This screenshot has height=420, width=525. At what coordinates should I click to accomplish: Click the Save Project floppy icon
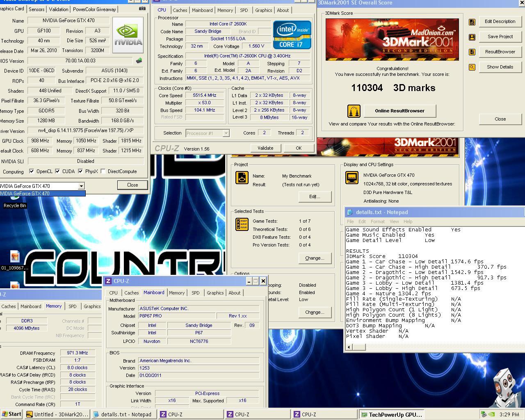472,37
